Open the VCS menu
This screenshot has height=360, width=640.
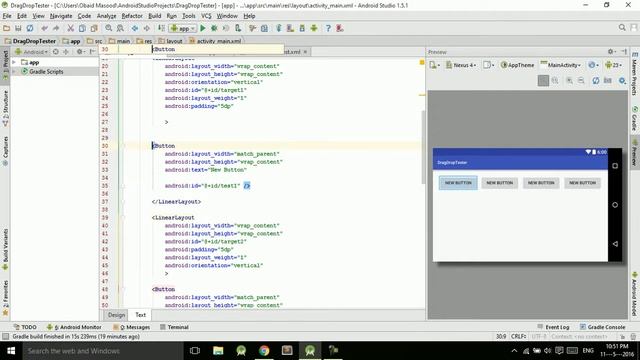pos(206,16)
